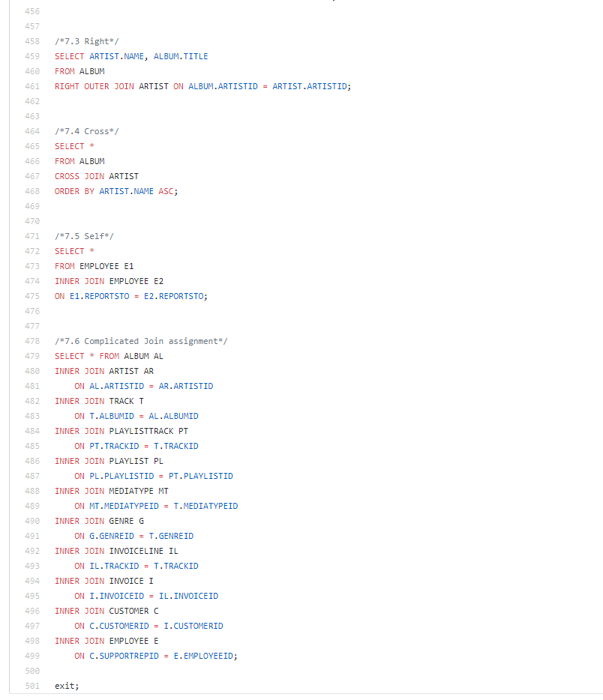Click line number 501 anchor link
The width and height of the screenshot is (603, 700).
click(x=32, y=686)
